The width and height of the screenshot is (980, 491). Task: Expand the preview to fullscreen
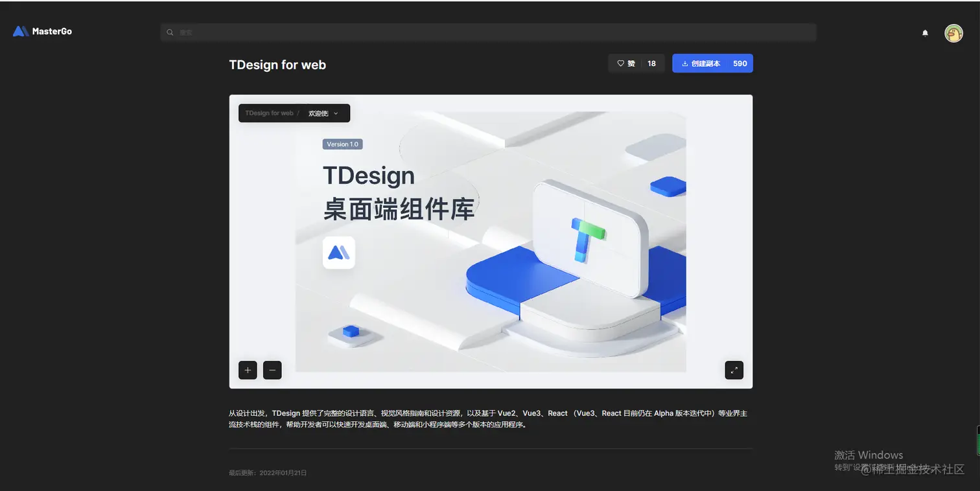click(734, 370)
